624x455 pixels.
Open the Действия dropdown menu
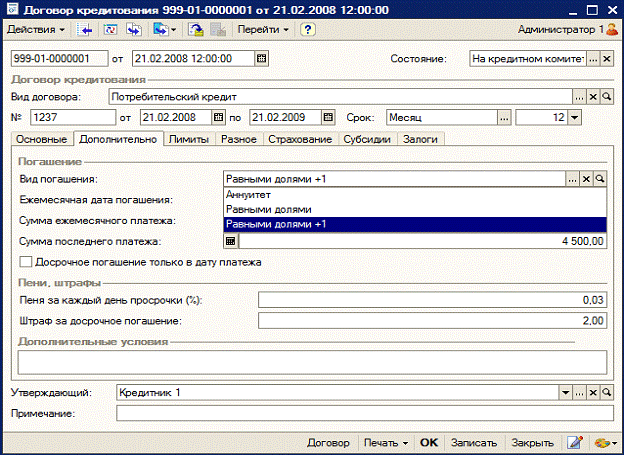(36, 29)
